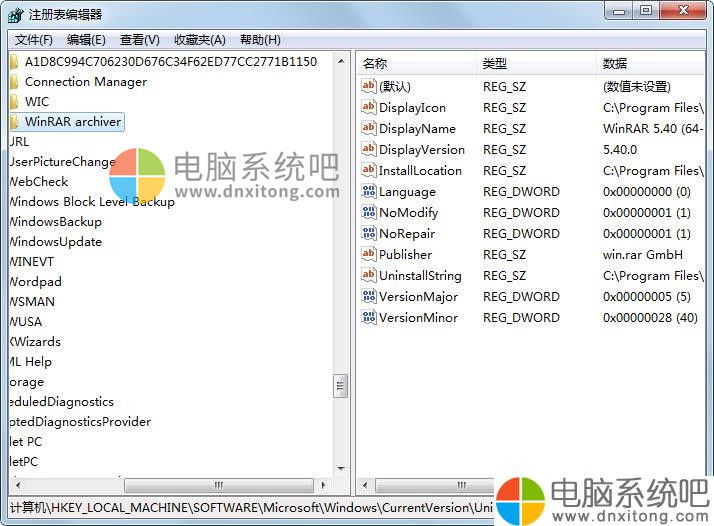
Task: Click the tree pane horizontal scroll-left arrow
Action: [17, 485]
